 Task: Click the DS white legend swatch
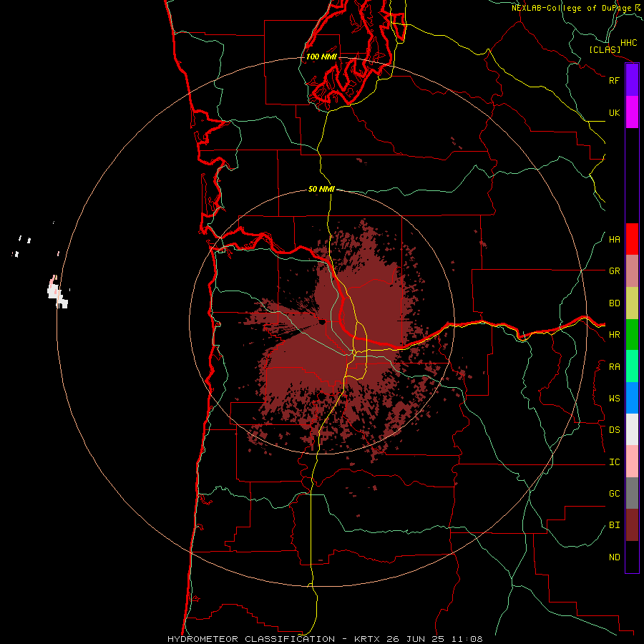click(x=632, y=429)
